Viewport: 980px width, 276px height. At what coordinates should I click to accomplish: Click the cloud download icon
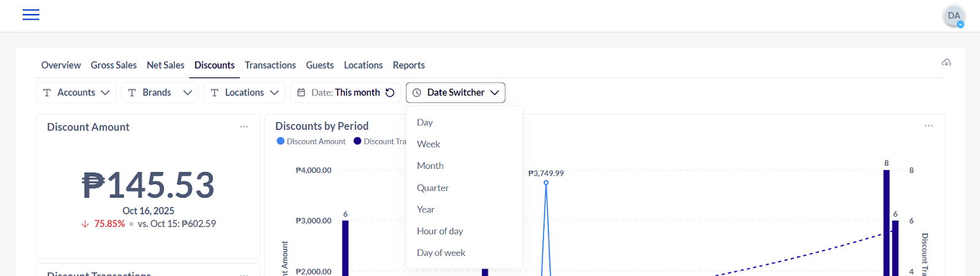(946, 62)
